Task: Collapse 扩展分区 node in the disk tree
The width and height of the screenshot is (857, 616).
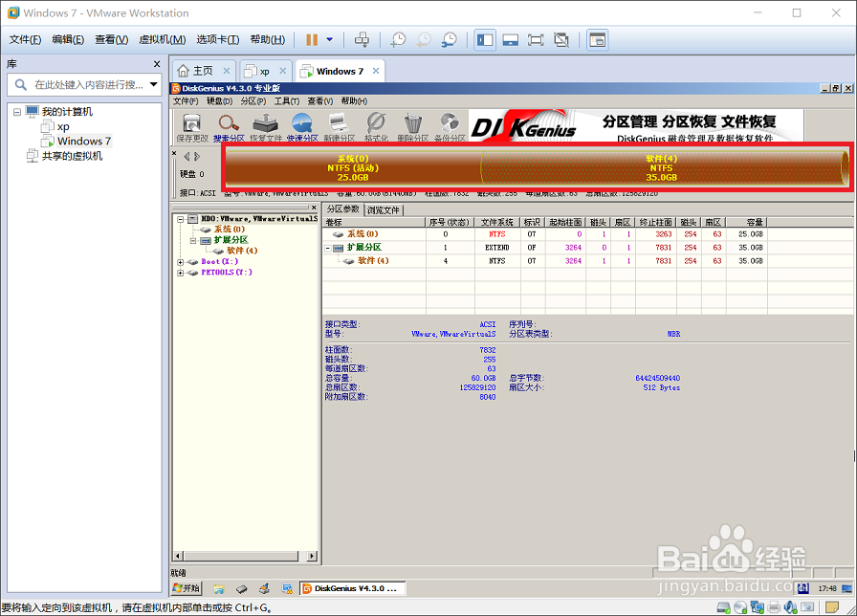Action: [193, 240]
